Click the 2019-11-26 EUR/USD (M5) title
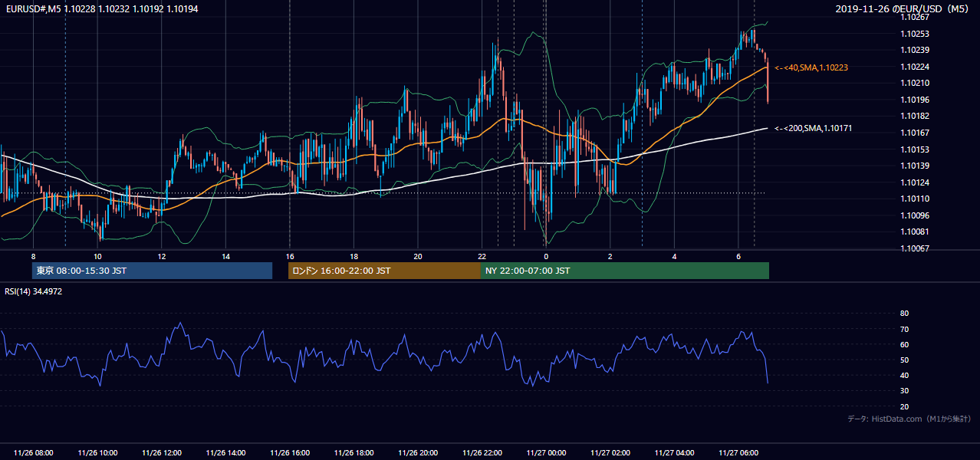 pyautogui.click(x=903, y=8)
